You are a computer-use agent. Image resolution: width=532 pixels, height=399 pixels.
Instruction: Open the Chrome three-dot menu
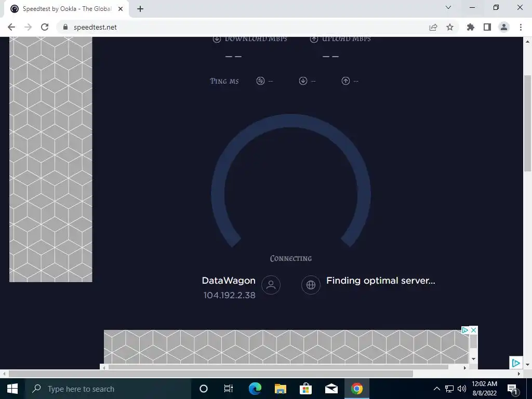(x=521, y=27)
